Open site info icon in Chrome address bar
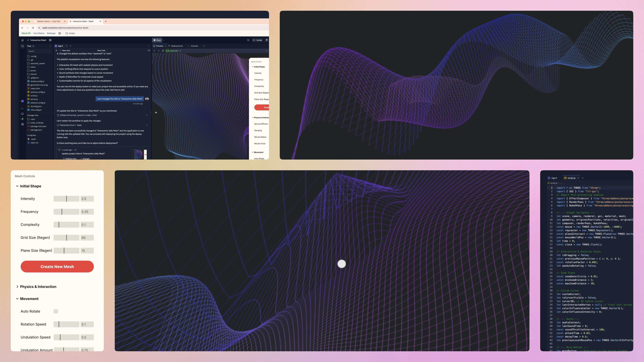 (x=39, y=28)
